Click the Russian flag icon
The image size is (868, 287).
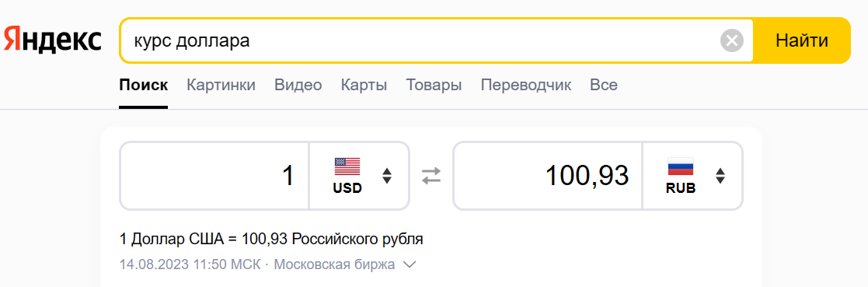681,166
